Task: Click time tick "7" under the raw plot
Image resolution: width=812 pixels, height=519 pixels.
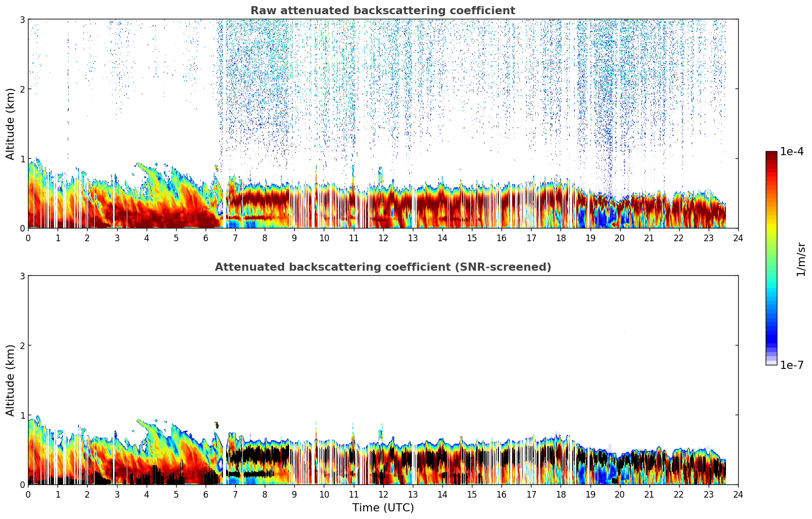Action: 235,238
